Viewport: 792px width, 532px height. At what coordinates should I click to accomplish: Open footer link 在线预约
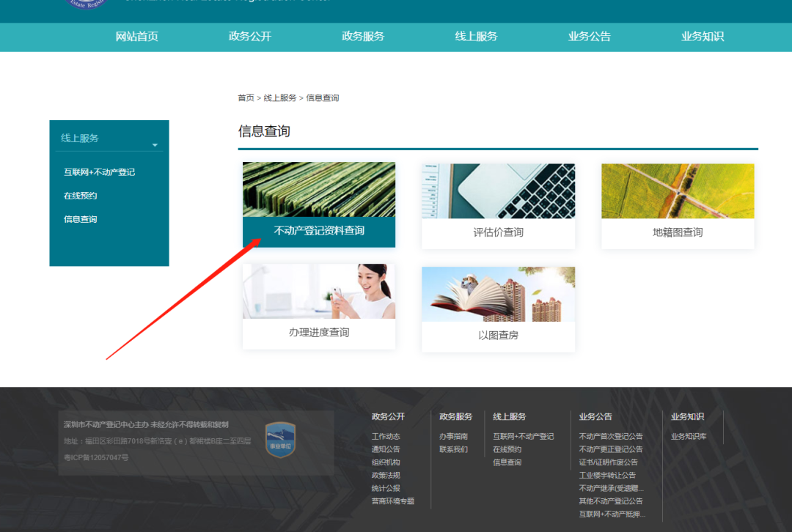507,449
